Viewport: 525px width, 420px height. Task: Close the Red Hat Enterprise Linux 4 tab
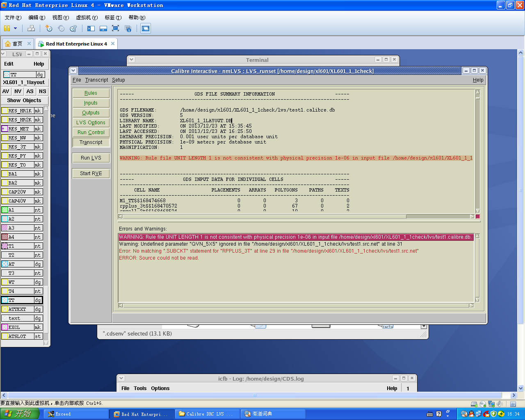click(x=113, y=43)
